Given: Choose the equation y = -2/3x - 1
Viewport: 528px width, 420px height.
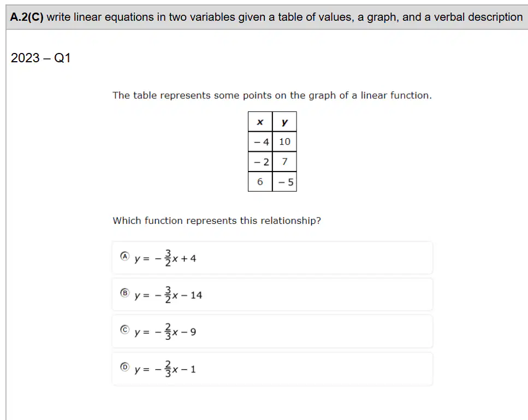Looking at the screenshot, I should coord(165,369).
